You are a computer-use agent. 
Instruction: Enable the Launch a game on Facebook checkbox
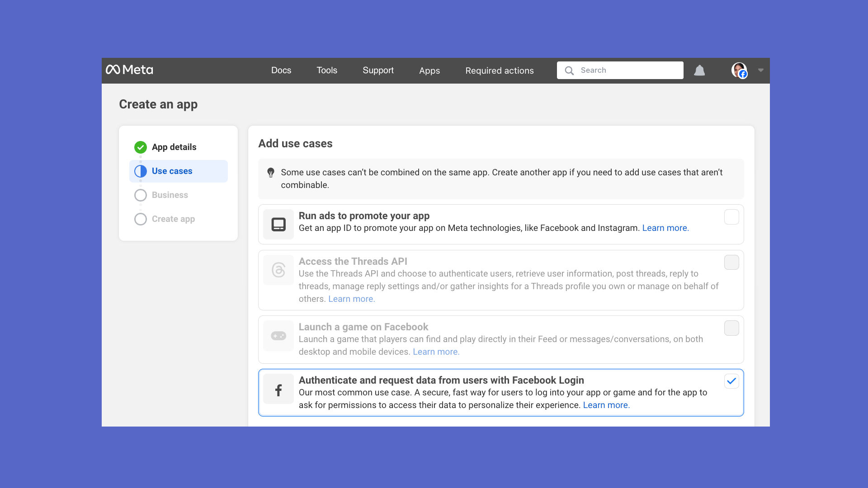tap(731, 328)
